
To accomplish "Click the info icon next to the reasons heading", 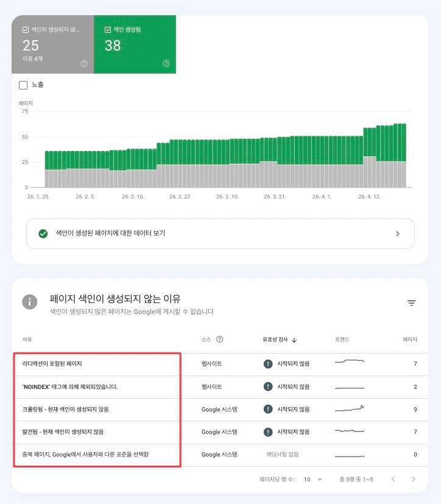I will point(29,302).
